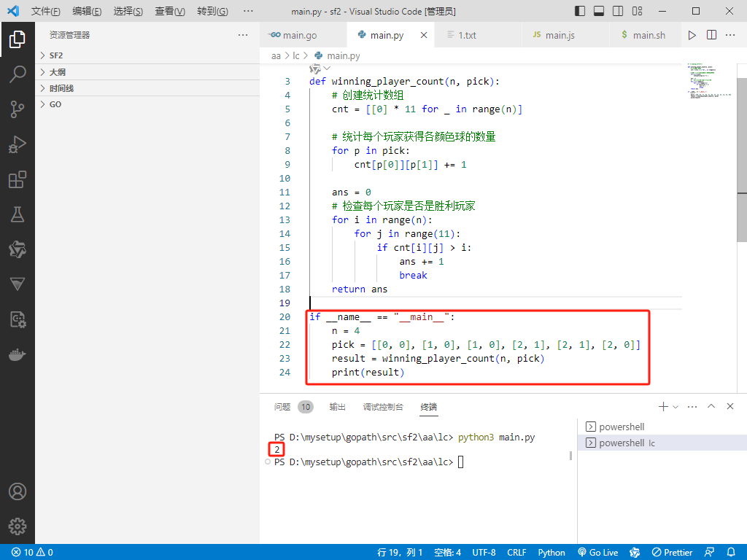747x560 pixels.
Task: Close the terminal panel
Action: tap(729, 406)
